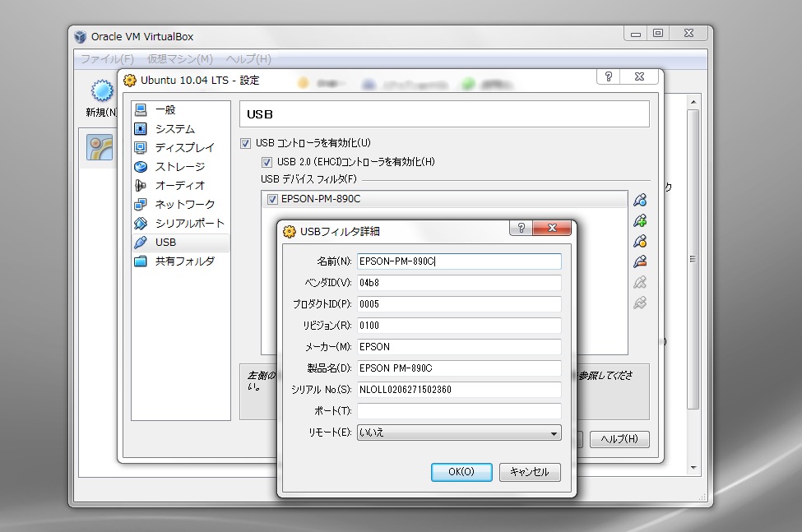Open 共有フォルダ settings via its folder icon
This screenshot has width=802, height=532.
click(141, 261)
